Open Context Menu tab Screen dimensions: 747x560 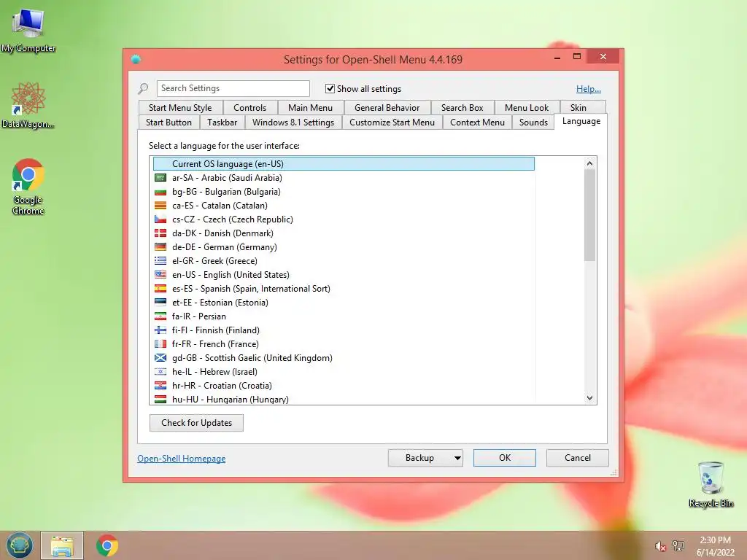(x=477, y=122)
